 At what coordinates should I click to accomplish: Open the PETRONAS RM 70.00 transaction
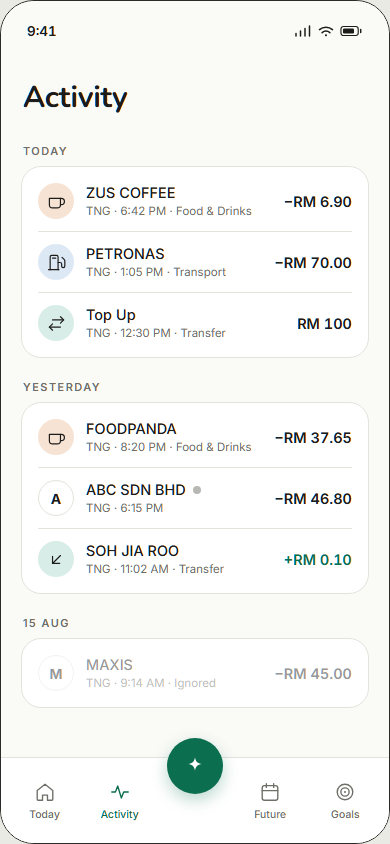(x=195, y=263)
